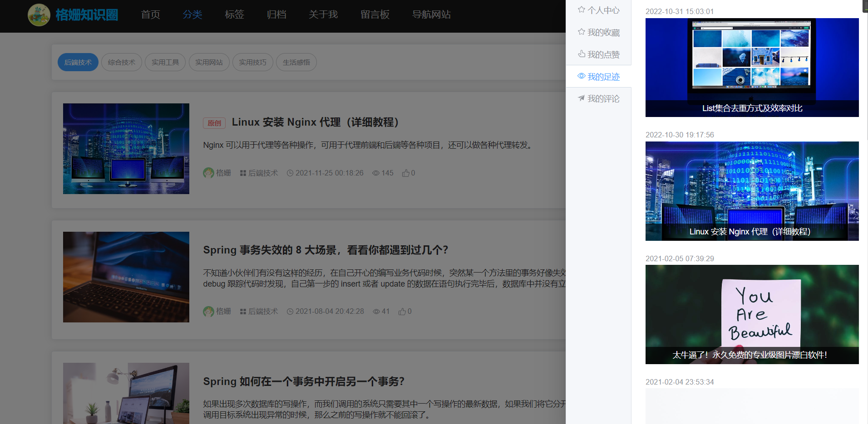The image size is (868, 424).
Task: Click thumbs-up icon in Spring 事务失效 row
Action: click(402, 312)
